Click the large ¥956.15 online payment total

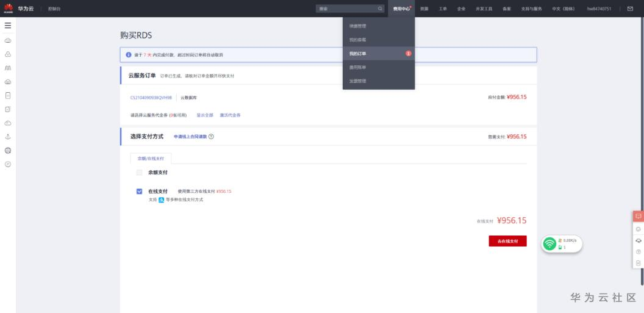(511, 221)
